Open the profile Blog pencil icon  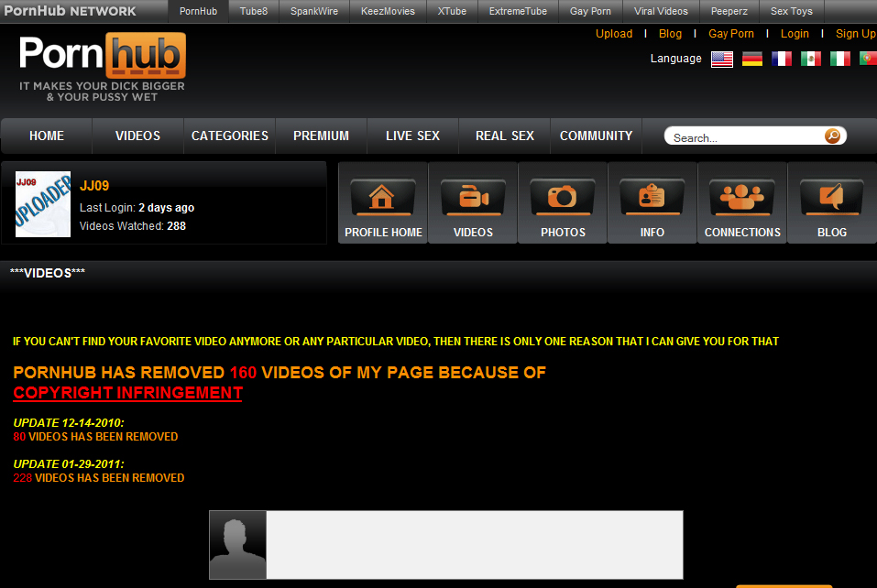click(832, 198)
